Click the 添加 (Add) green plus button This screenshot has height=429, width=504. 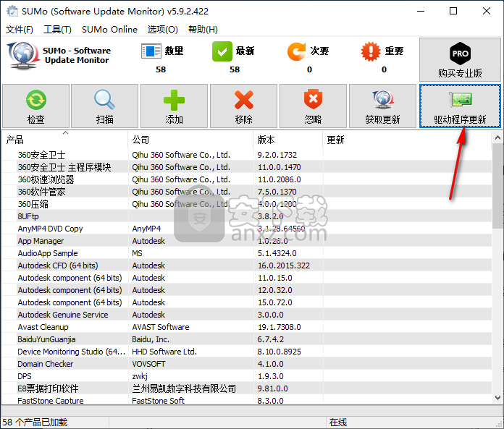click(x=174, y=106)
